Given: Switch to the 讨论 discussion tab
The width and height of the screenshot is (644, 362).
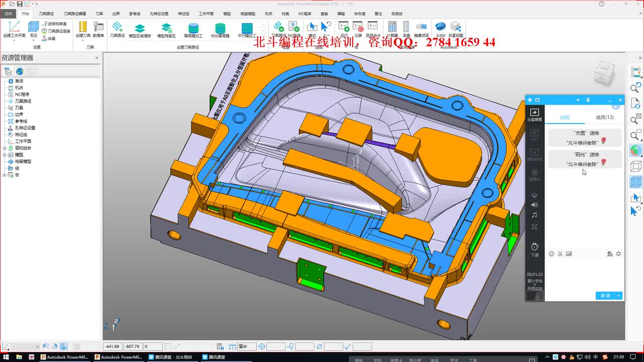Looking at the screenshot, I should click(x=565, y=117).
